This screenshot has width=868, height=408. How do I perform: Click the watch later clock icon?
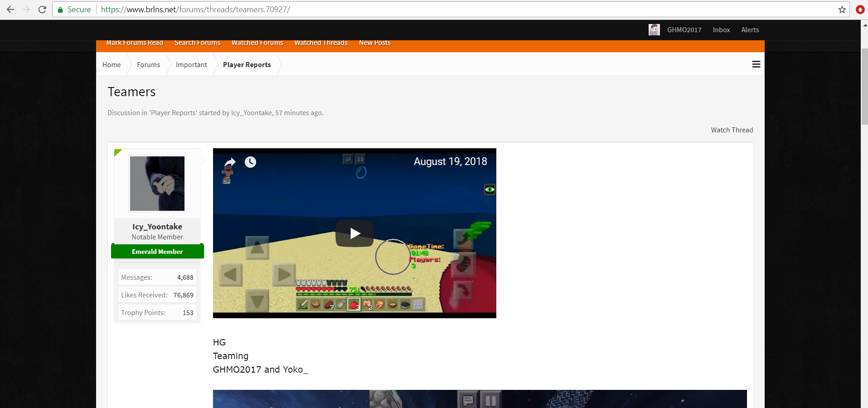click(250, 162)
